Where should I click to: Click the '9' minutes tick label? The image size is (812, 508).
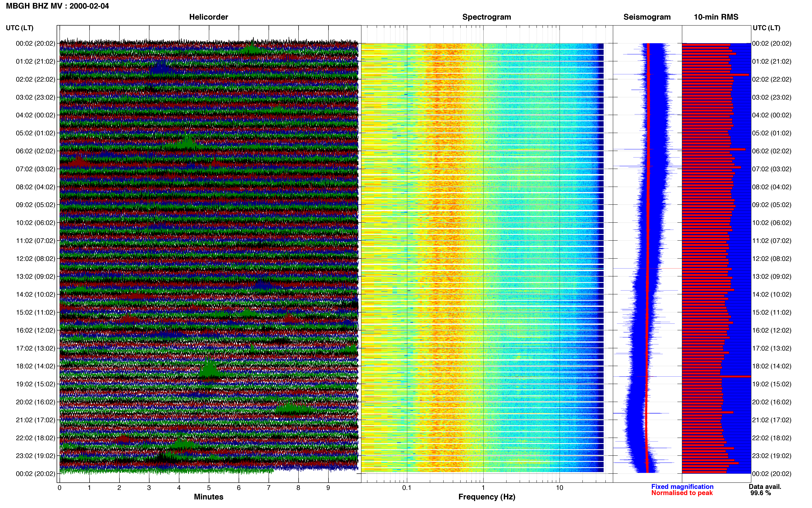pos(328,488)
